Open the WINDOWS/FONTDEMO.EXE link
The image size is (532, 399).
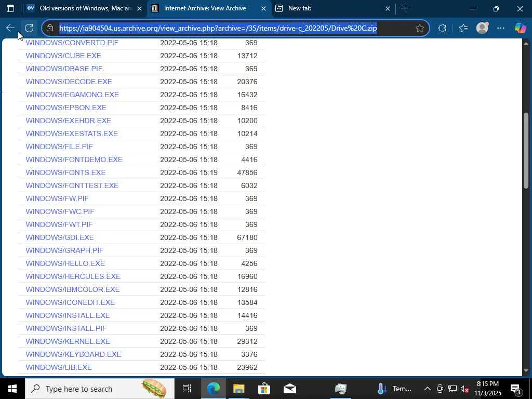(74, 159)
